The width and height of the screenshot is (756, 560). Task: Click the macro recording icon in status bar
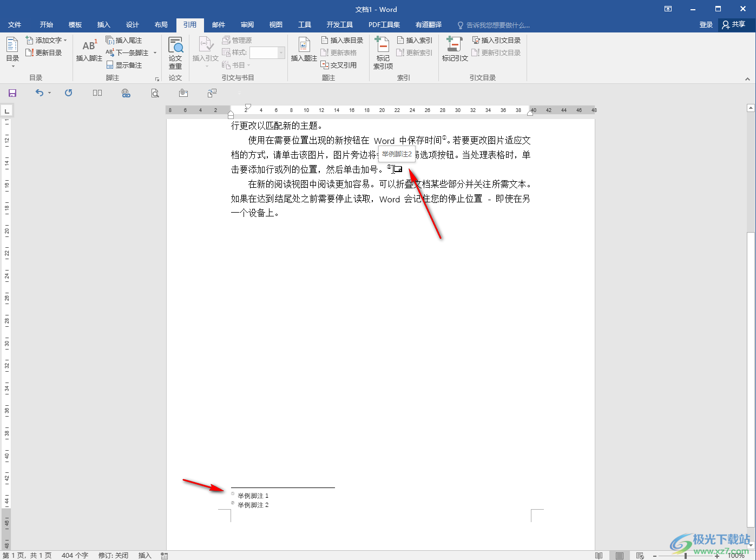point(165,556)
